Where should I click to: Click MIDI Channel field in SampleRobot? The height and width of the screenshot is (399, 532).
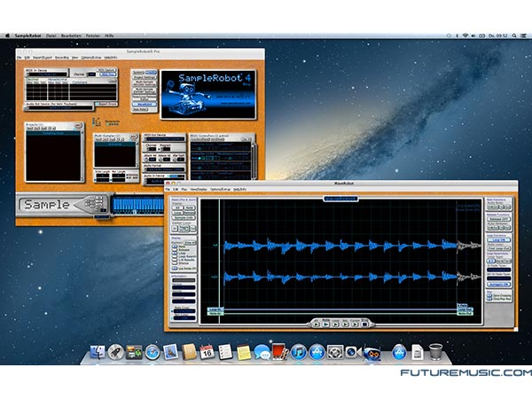point(92,74)
